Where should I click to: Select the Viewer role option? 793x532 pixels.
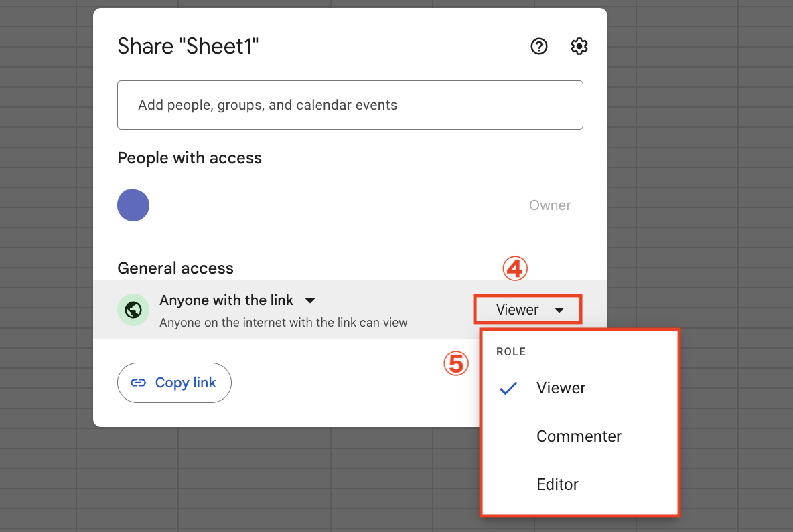561,388
